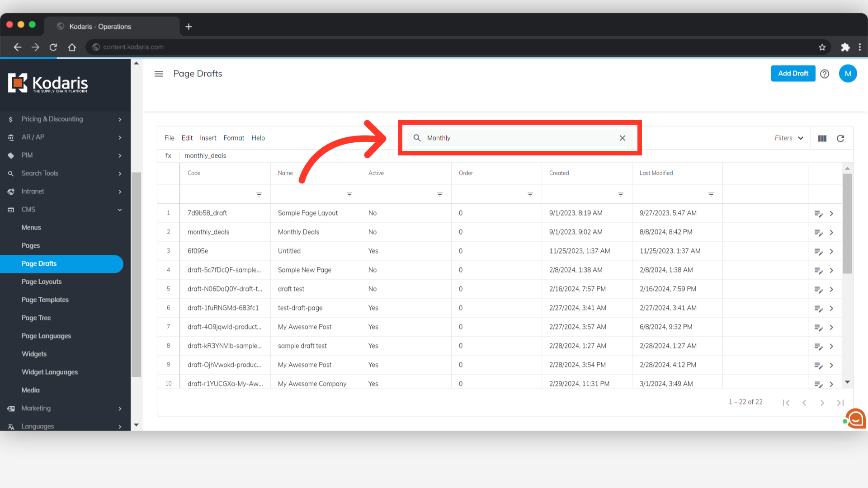
Task: Click the hamburger menu icon beside Page Drafts
Action: pos(158,74)
